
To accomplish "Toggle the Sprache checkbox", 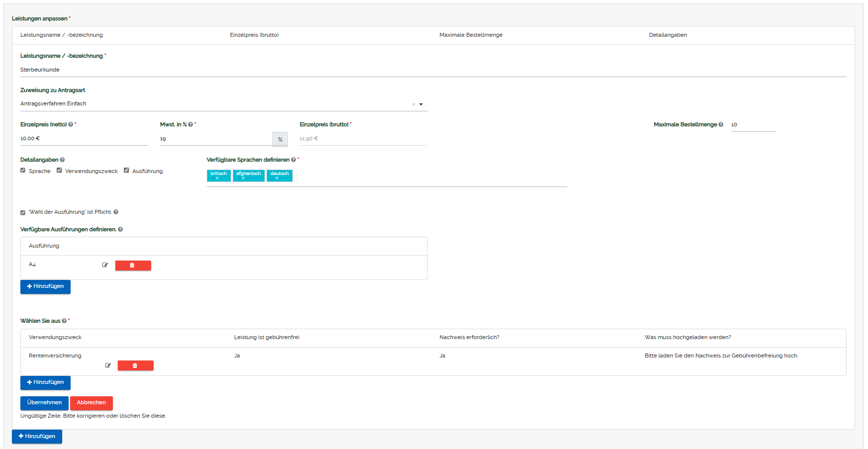I will (x=23, y=171).
